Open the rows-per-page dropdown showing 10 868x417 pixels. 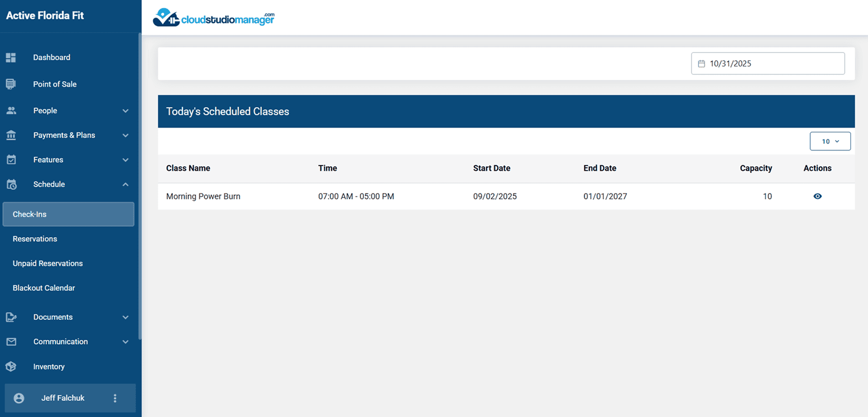(830, 141)
